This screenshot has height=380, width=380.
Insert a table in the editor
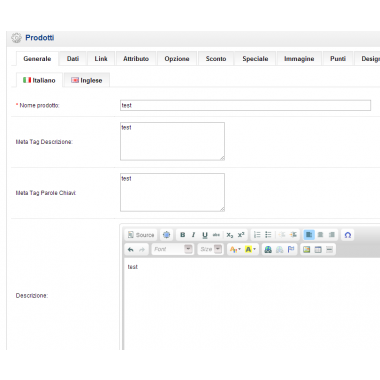(318, 249)
